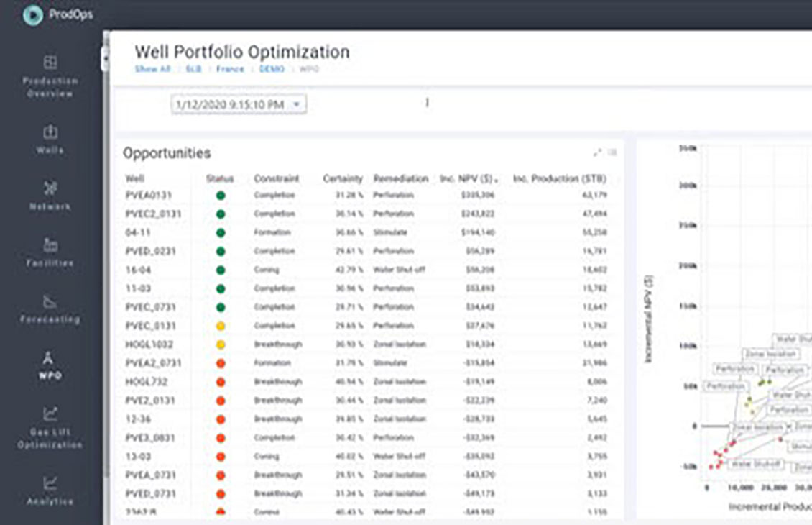The image size is (812, 525).
Task: Open the timestamp dropdown selector
Action: (297, 104)
